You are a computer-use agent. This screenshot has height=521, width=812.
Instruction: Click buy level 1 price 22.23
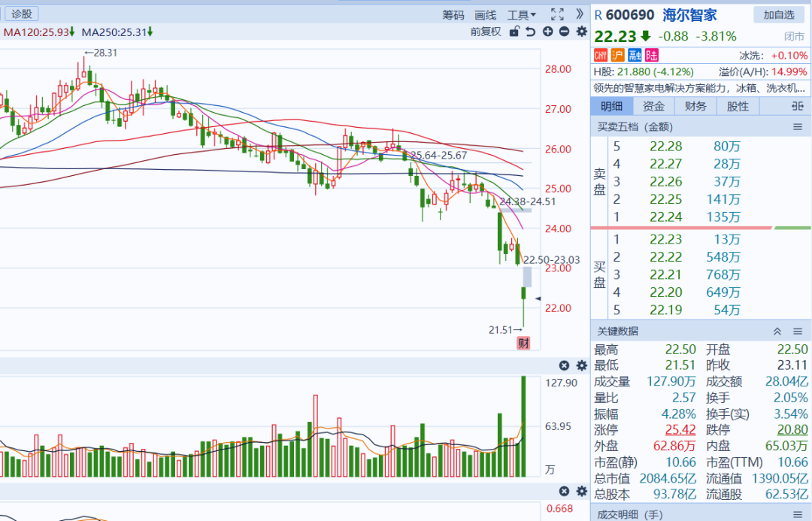pos(666,239)
